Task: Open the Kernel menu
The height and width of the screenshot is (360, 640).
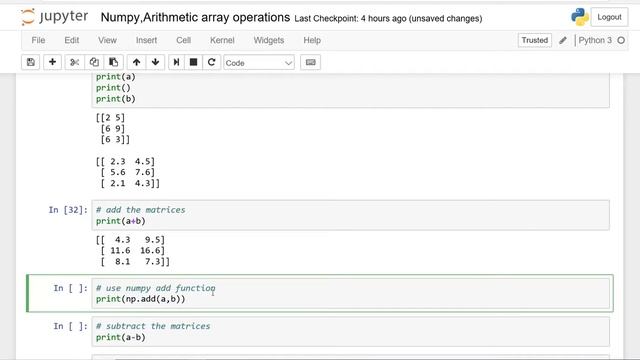Action: pos(222,40)
